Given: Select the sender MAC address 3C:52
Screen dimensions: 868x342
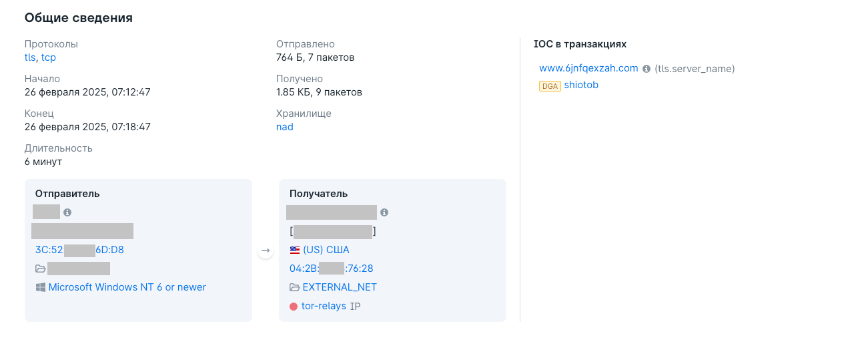Looking at the screenshot, I should (79, 250).
